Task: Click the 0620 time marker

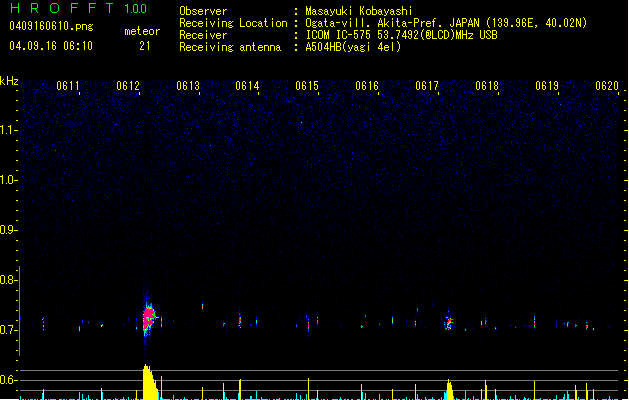Action: coord(607,86)
